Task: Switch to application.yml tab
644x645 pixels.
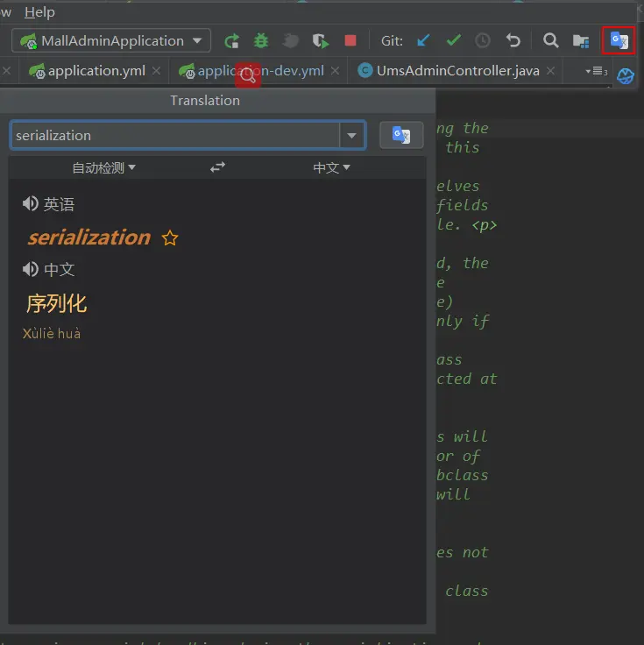Action: [x=96, y=71]
